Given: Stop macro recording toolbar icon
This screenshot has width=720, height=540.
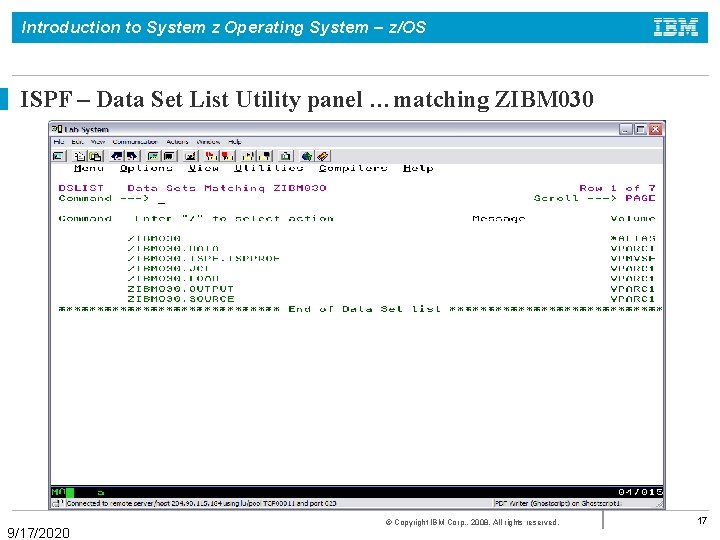Looking at the screenshot, I should point(228,156).
